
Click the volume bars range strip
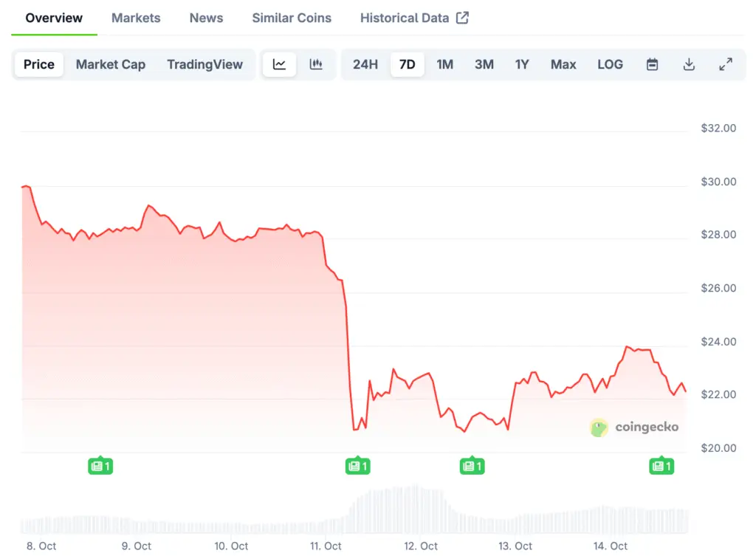(x=354, y=513)
